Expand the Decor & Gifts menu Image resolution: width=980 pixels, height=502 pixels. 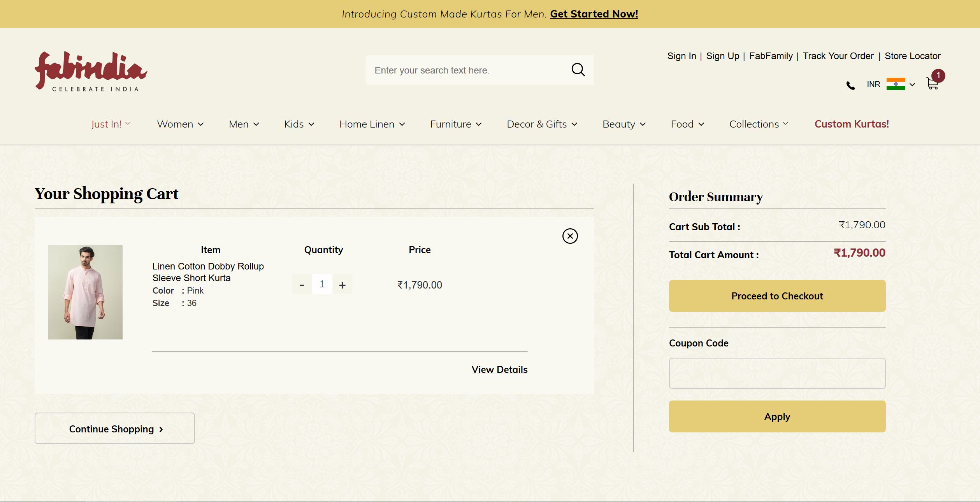click(x=542, y=124)
